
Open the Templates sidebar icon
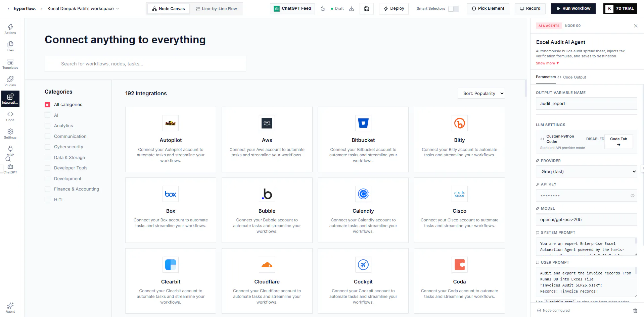click(10, 64)
